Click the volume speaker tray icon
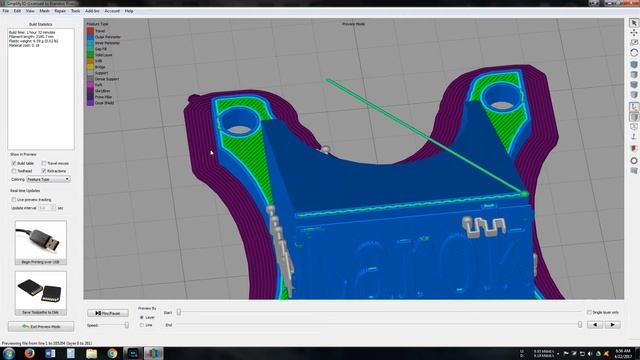The image size is (640, 360). (x=590, y=353)
